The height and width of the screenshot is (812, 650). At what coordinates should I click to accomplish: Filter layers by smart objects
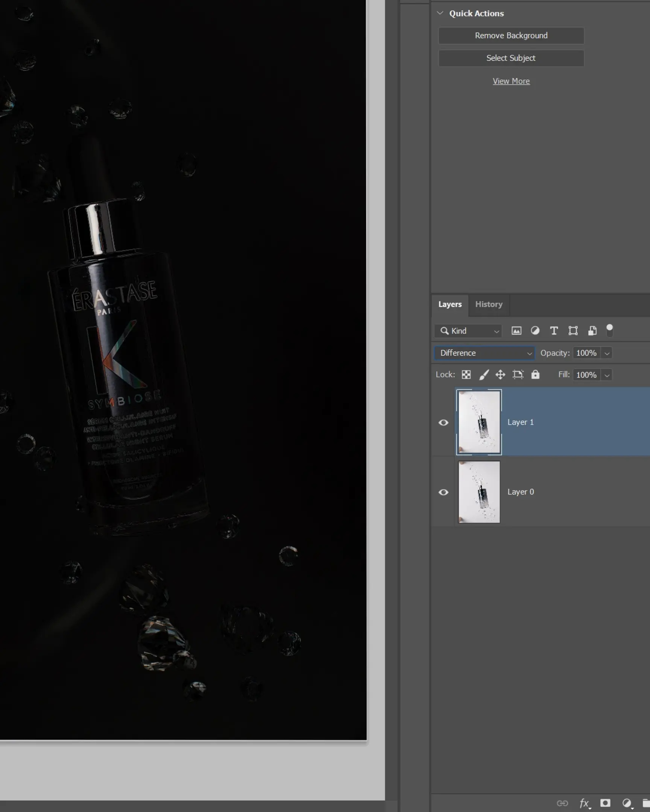(x=592, y=331)
